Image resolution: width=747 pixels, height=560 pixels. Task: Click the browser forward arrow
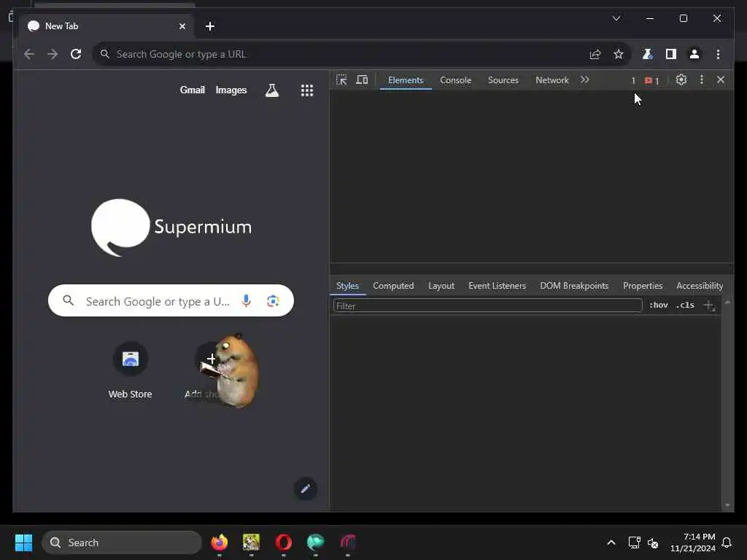pos(53,54)
